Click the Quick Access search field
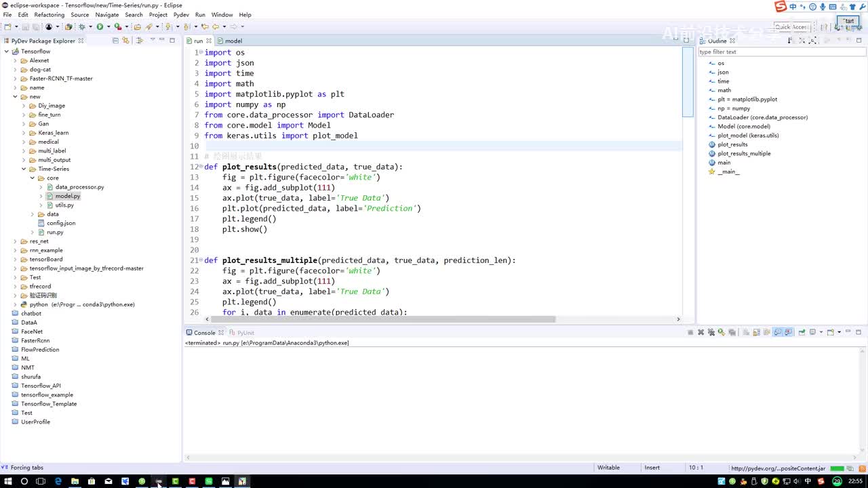868x488 pixels. point(791,27)
